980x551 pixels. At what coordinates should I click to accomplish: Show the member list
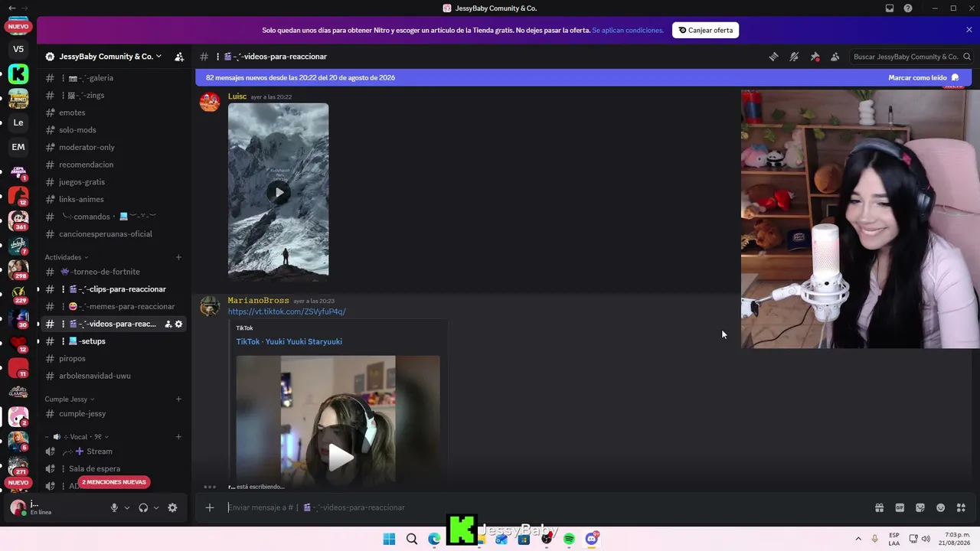pos(835,57)
